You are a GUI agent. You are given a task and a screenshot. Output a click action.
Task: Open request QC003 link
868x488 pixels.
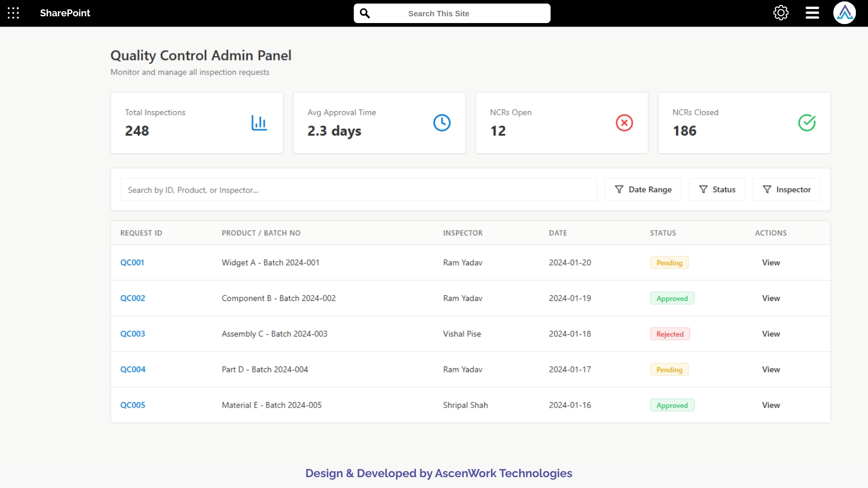click(132, 333)
